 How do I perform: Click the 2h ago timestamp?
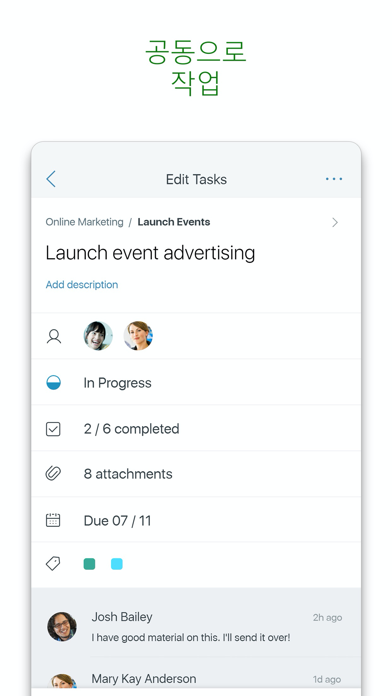click(x=327, y=617)
